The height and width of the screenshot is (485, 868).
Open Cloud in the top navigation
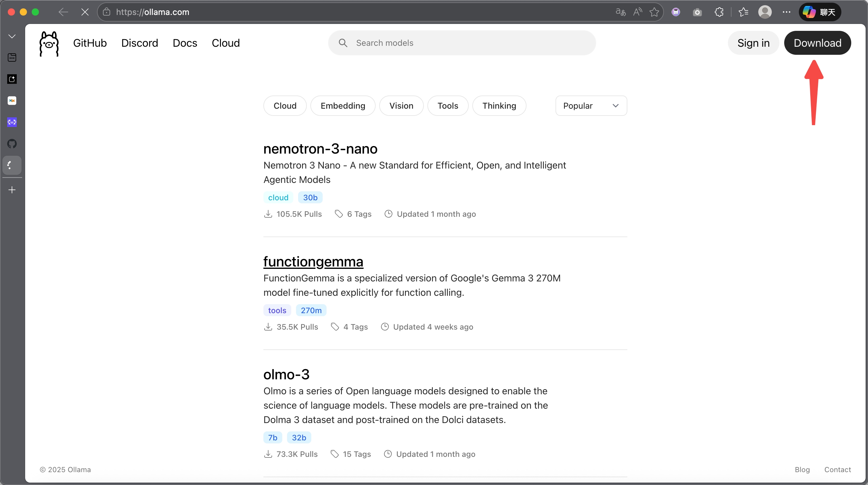pyautogui.click(x=226, y=43)
